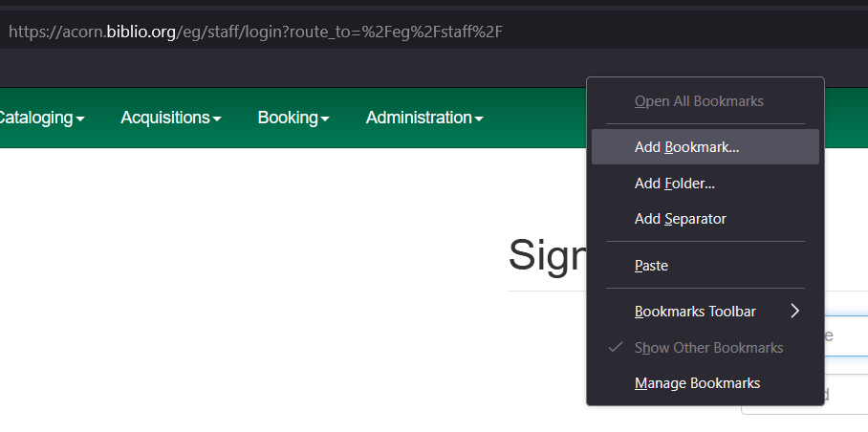The image size is (868, 432).
Task: Select the Add Bookmark... menu item
Action: click(686, 147)
